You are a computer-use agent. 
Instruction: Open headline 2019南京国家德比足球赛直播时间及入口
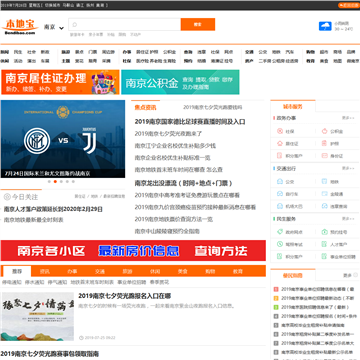190,122
